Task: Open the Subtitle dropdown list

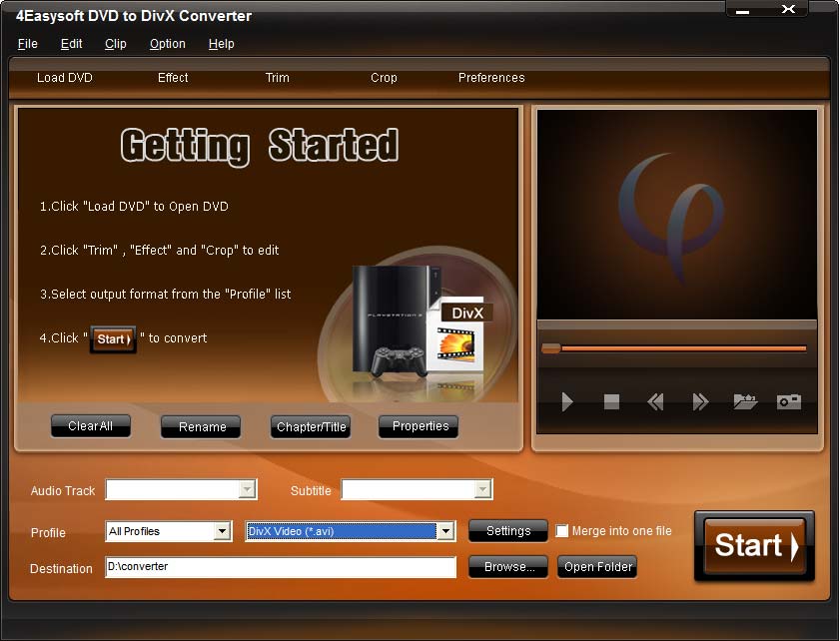Action: pyautogui.click(x=482, y=489)
